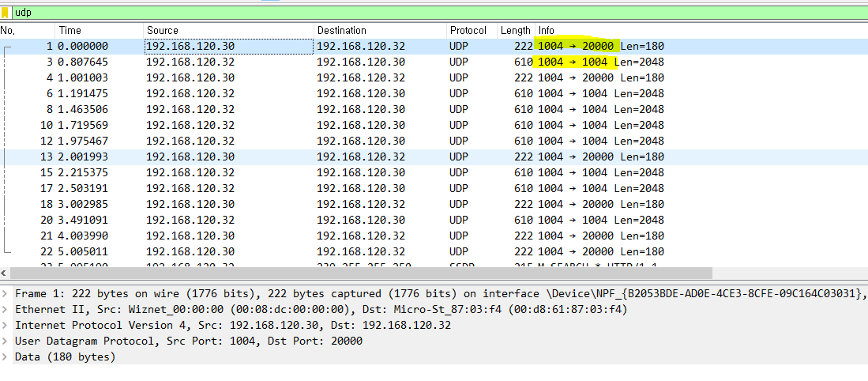Image resolution: width=868 pixels, height=381 pixels.
Task: Click the display filter bookmark icon
Action: (6, 13)
